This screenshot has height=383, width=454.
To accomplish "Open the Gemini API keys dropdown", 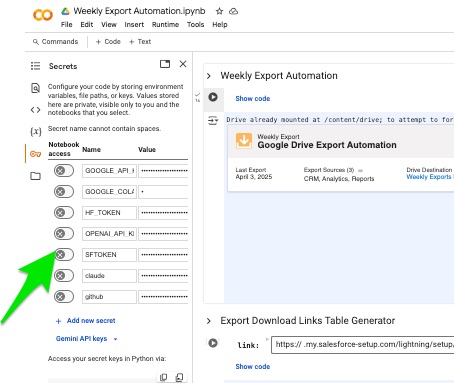I will (87, 339).
